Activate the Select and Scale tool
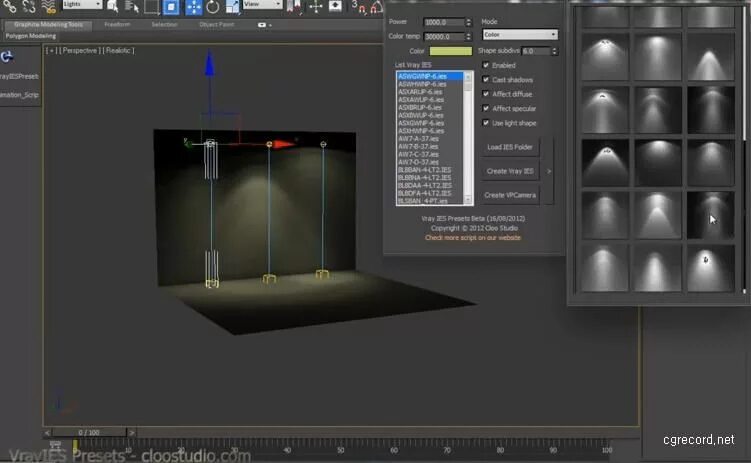This screenshot has height=463, width=751. 232,7
